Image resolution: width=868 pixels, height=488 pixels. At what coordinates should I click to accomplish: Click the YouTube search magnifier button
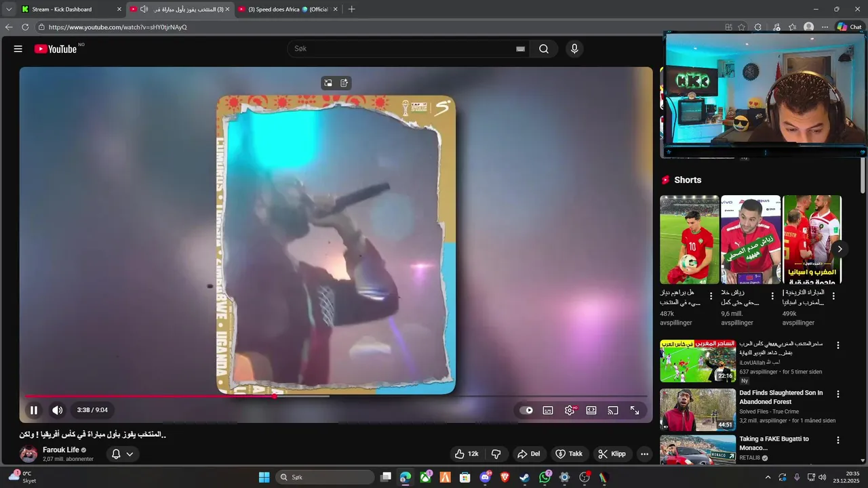pos(544,49)
